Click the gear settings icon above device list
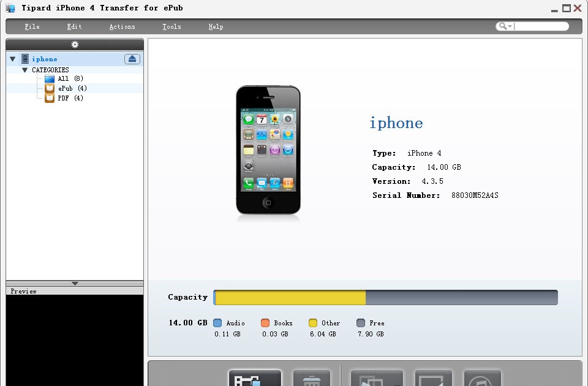The height and width of the screenshot is (386, 588). [x=75, y=45]
